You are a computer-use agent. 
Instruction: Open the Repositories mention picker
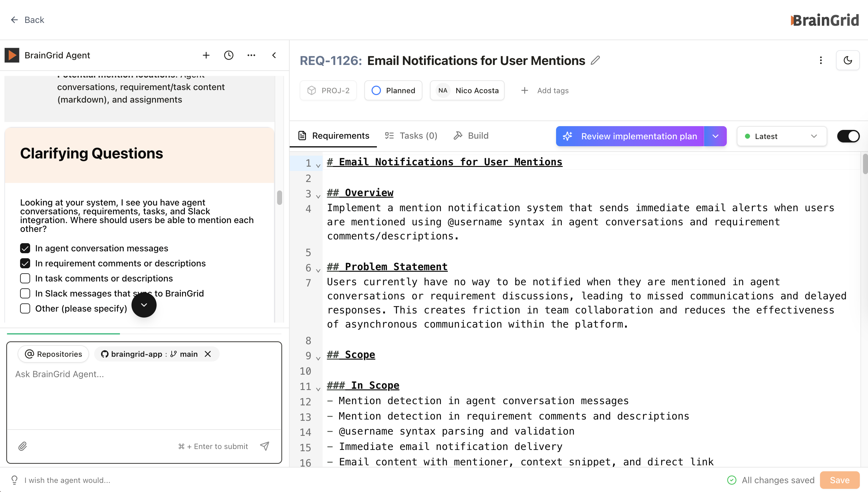point(53,354)
